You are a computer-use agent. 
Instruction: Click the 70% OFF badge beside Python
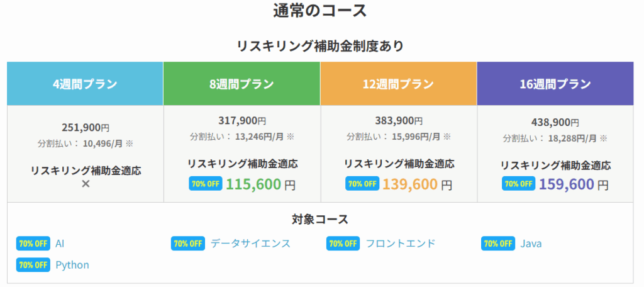[x=33, y=265]
